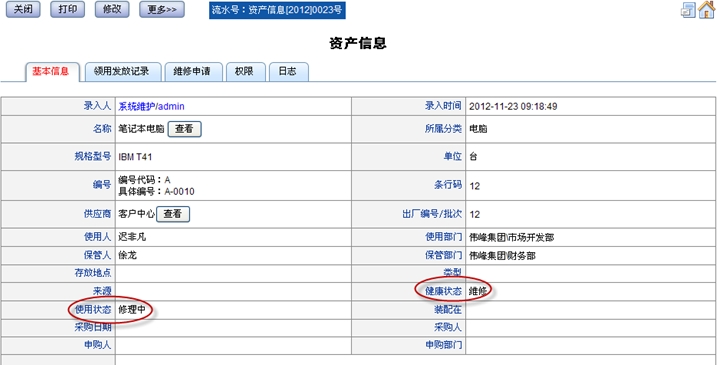Open the 系统维护/admin link
This screenshot has width=718, height=365.
point(151,107)
